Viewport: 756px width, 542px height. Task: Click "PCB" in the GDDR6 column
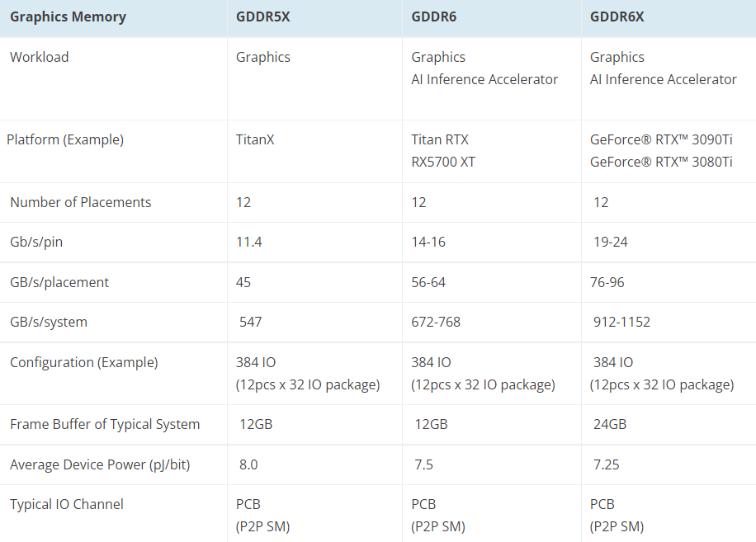tap(423, 504)
